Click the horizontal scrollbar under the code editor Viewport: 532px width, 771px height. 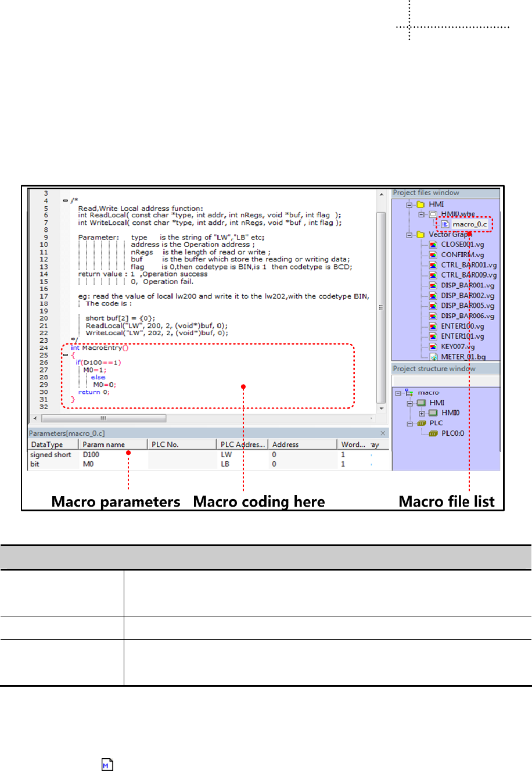point(103,418)
